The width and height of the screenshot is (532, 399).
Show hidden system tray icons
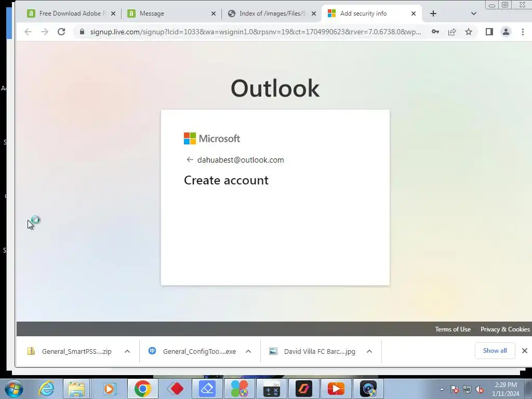pyautogui.click(x=442, y=389)
